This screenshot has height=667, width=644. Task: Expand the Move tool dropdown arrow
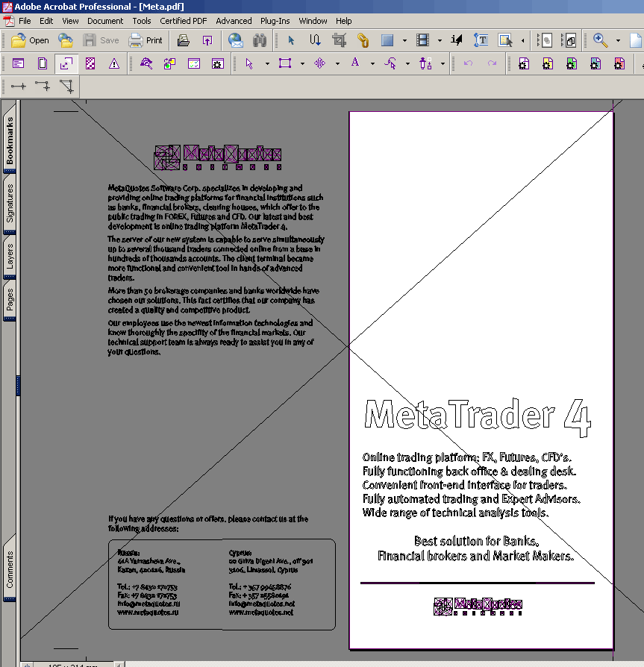(338, 64)
